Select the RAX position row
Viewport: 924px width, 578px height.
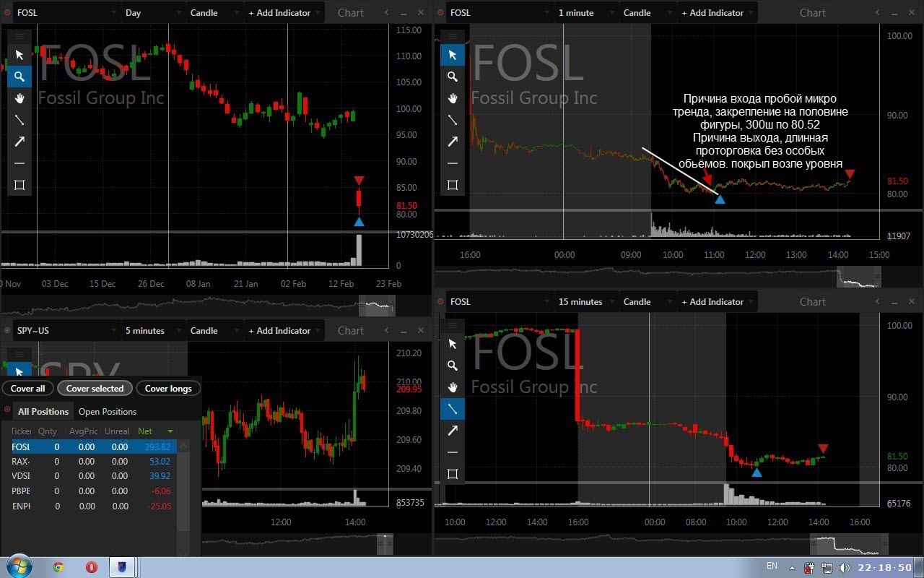point(94,461)
